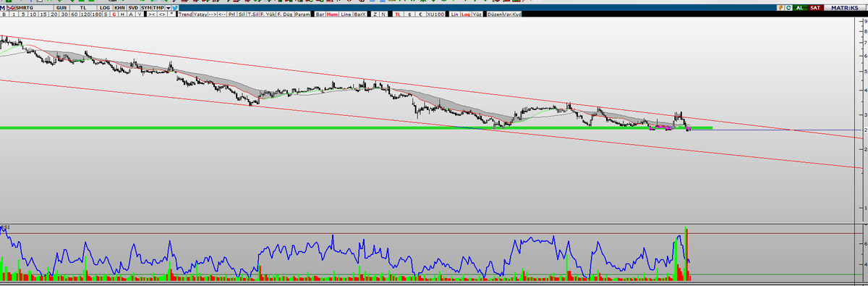Click the Z toolbar button
This screenshot has width=868, height=286.
point(375,14)
